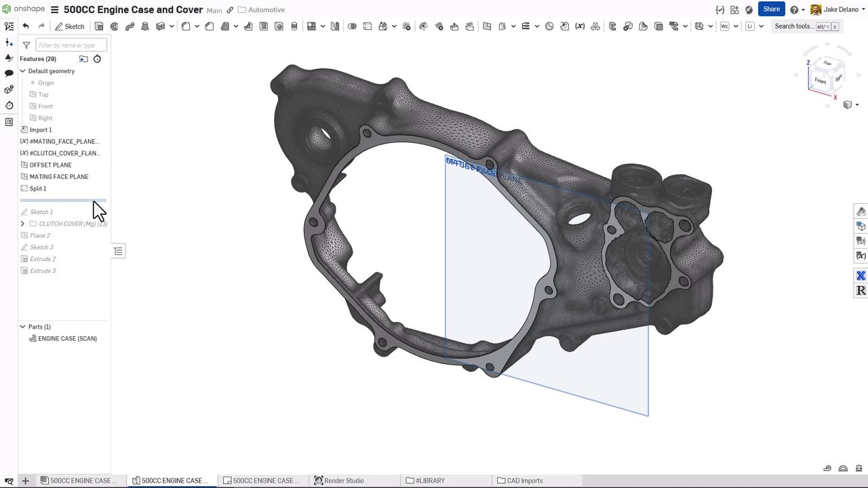Select the Revolve tool
The height and width of the screenshot is (488, 868).
click(x=114, y=26)
